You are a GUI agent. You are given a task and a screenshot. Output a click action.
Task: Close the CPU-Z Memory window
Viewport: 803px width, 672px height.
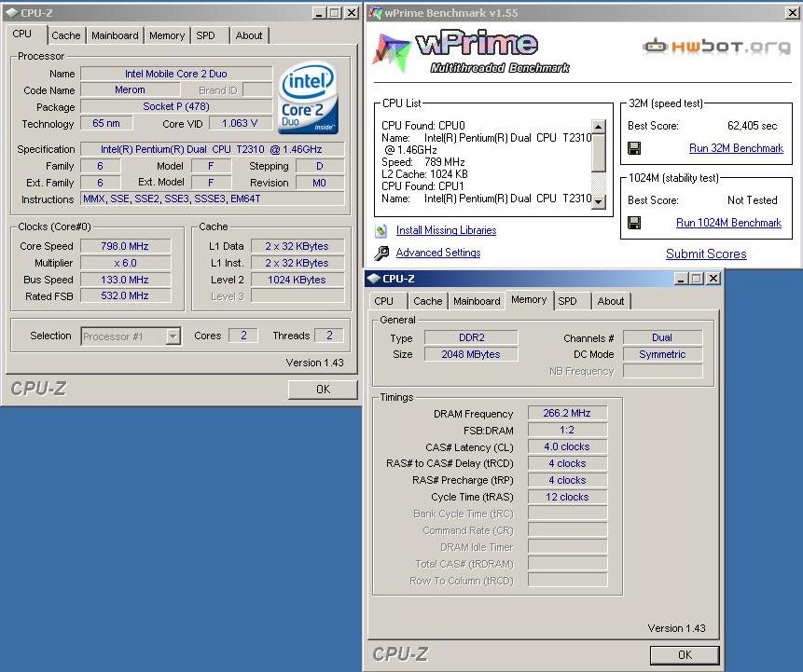(x=713, y=279)
